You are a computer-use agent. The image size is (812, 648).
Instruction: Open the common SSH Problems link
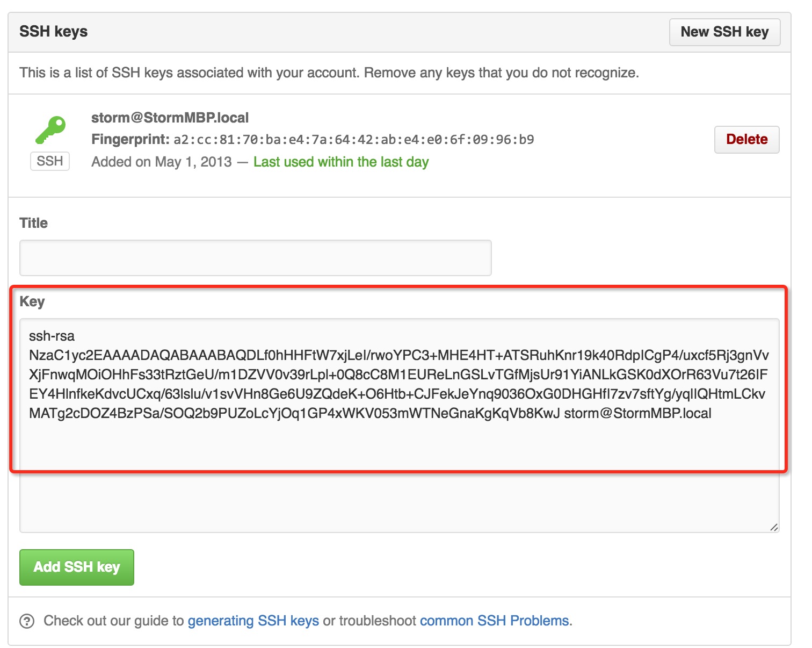(496, 621)
